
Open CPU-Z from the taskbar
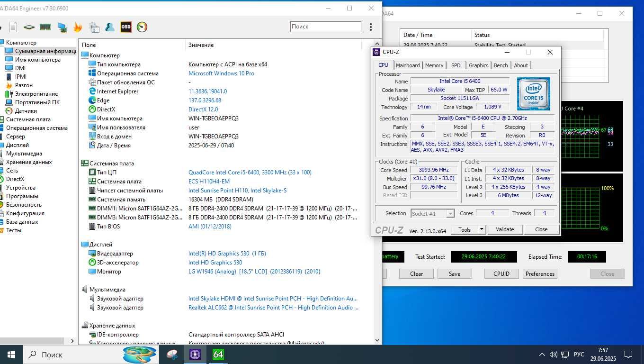coord(195,354)
